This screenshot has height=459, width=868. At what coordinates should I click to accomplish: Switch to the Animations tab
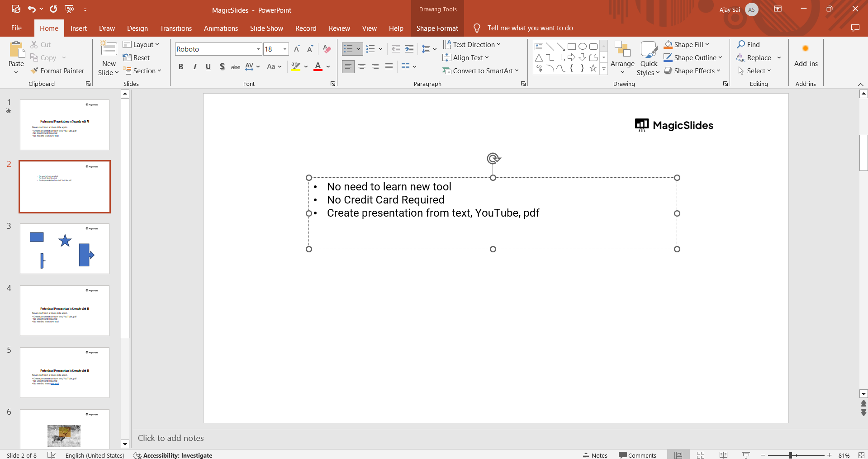[x=221, y=28]
